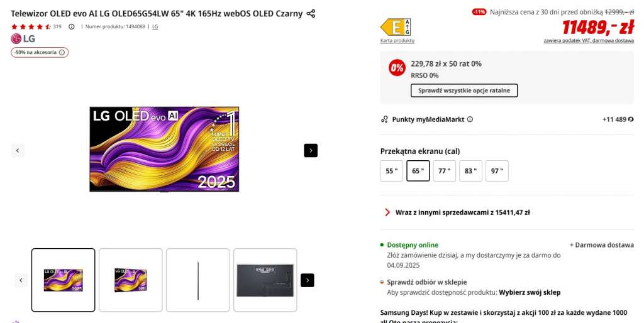Click the energy class E label
The height and width of the screenshot is (323, 644).
395,27
